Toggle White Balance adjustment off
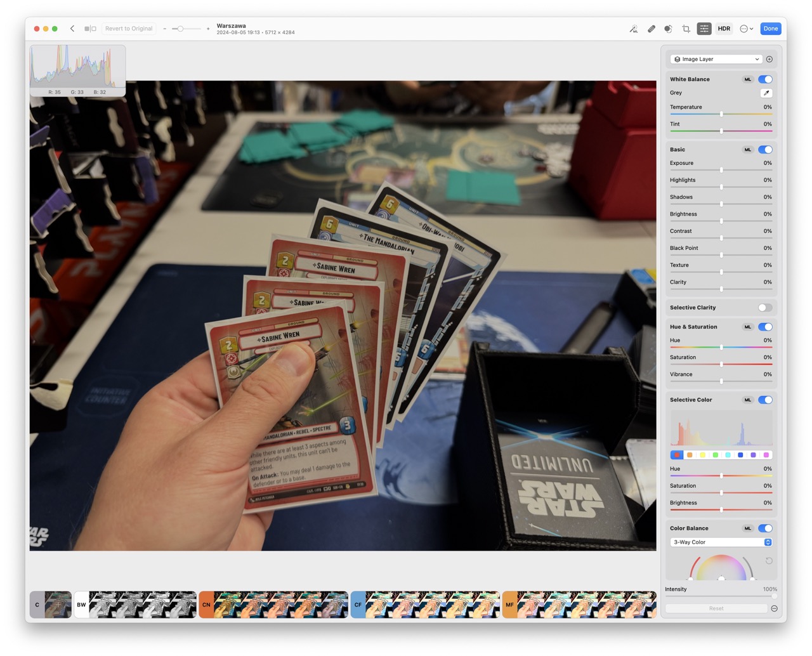This screenshot has width=812, height=656. [765, 79]
